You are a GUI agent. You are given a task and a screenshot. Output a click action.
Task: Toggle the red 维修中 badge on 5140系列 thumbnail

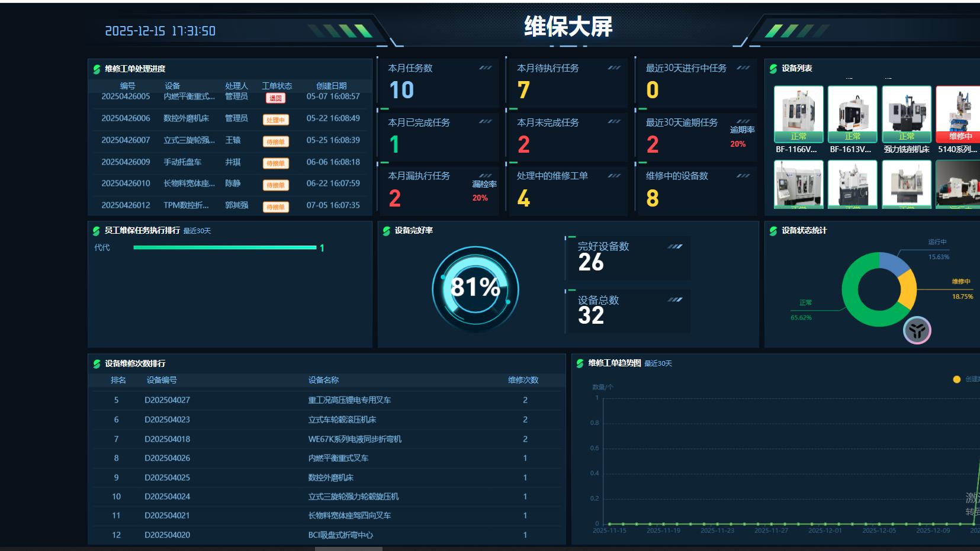pos(959,137)
